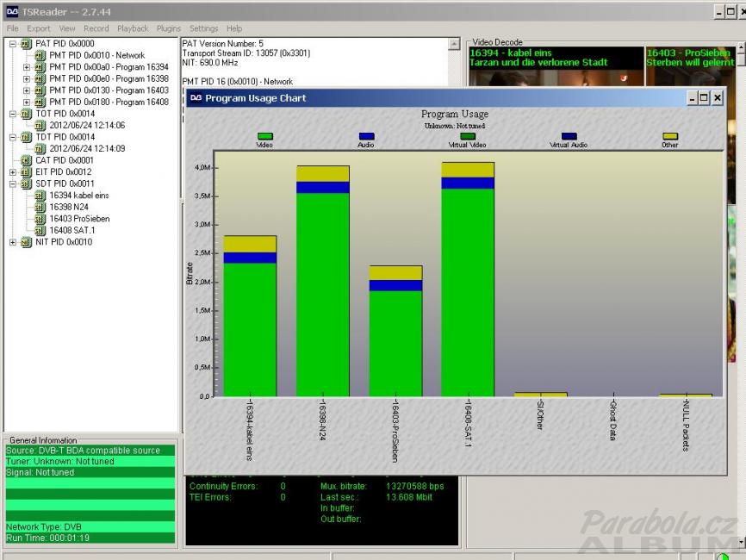Open the File menu
Image resolution: width=746 pixels, height=560 pixels.
(x=12, y=28)
